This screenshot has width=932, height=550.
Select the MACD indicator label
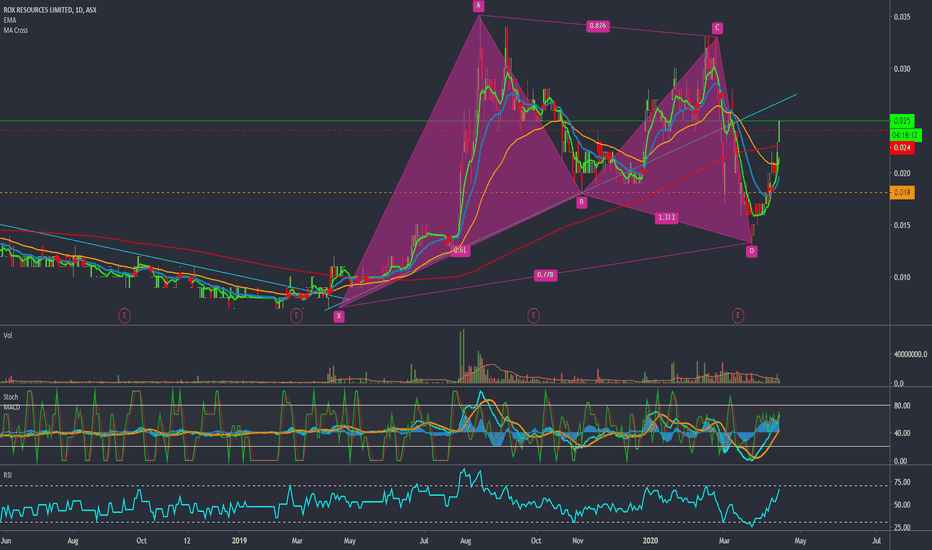pyautogui.click(x=12, y=407)
